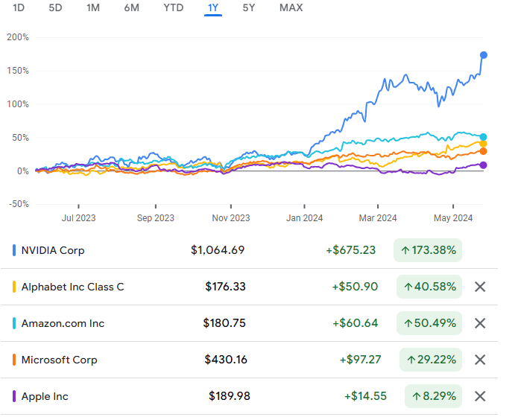The width and height of the screenshot is (518, 420).
Task: Show the 1M time range
Action: click(x=93, y=8)
